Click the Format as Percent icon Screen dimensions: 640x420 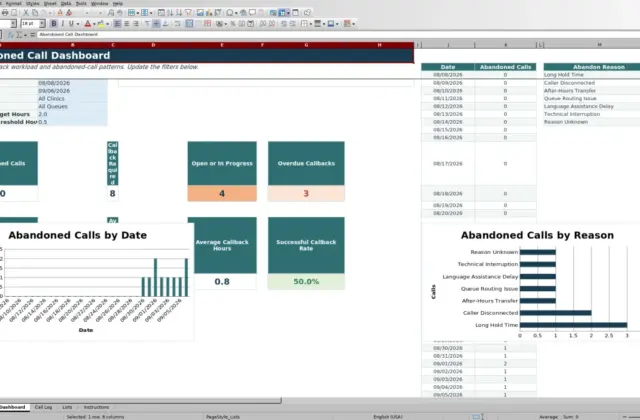(233, 24)
